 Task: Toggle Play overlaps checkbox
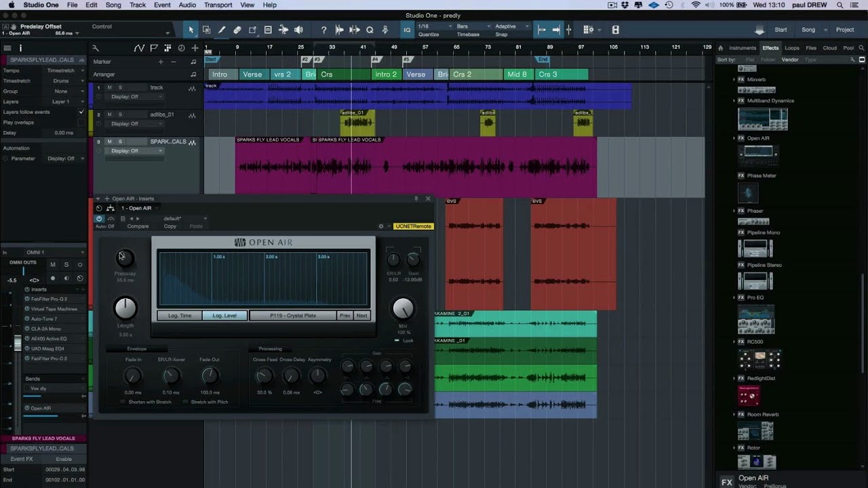pos(81,123)
